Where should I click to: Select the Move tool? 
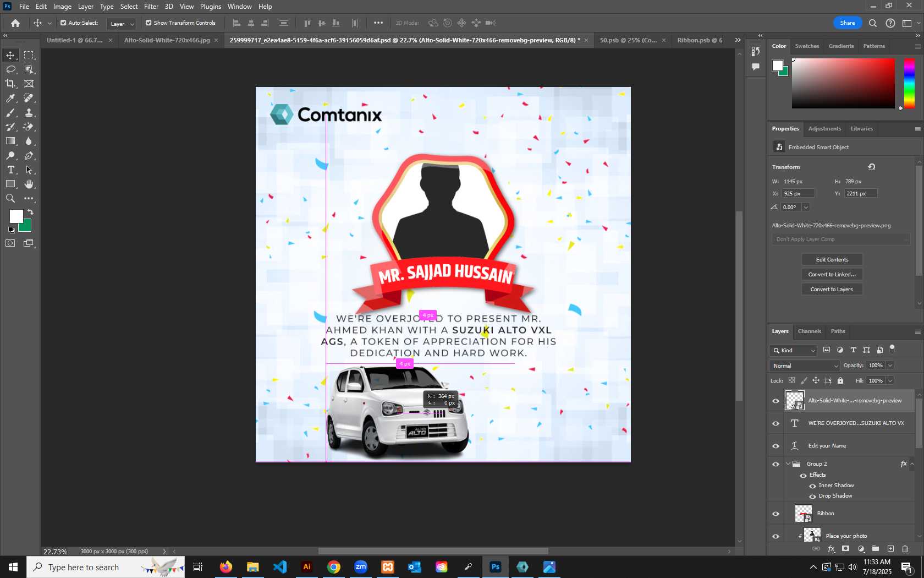(x=10, y=55)
